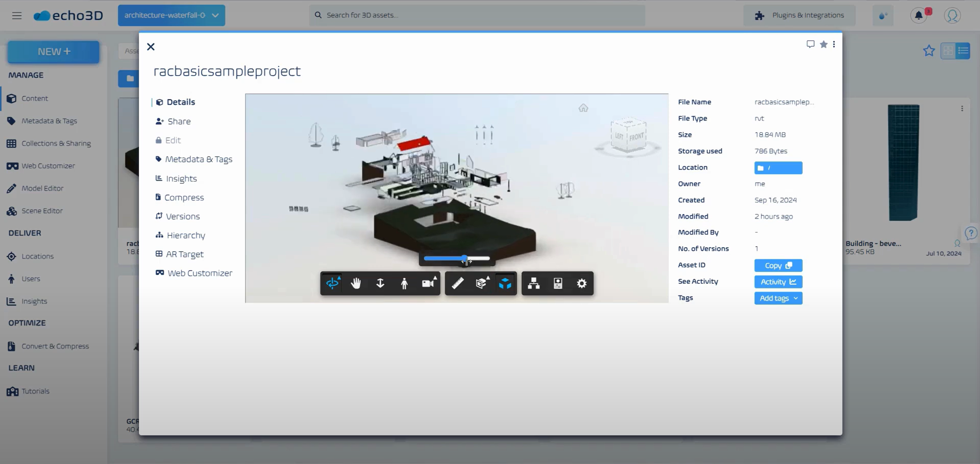Screen dimensions: 980x464
Task: Toggle the Explode Model tool
Action: pos(505,283)
